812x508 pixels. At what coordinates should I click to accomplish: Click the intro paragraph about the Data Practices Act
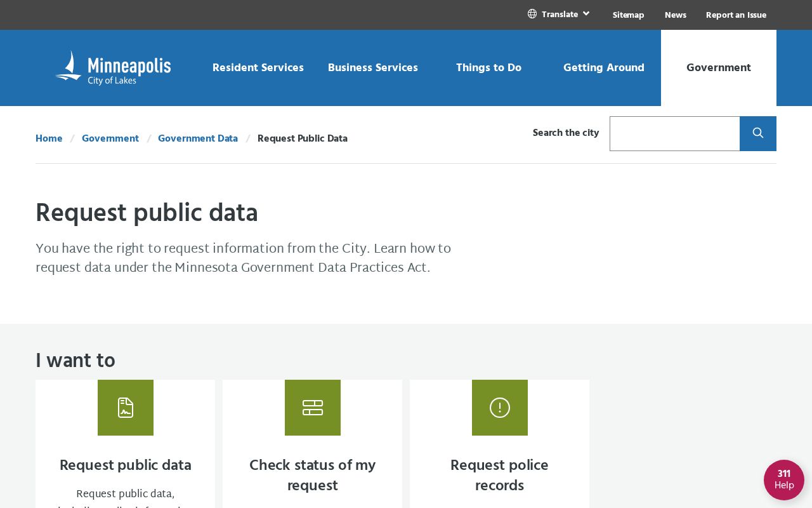tap(244, 258)
